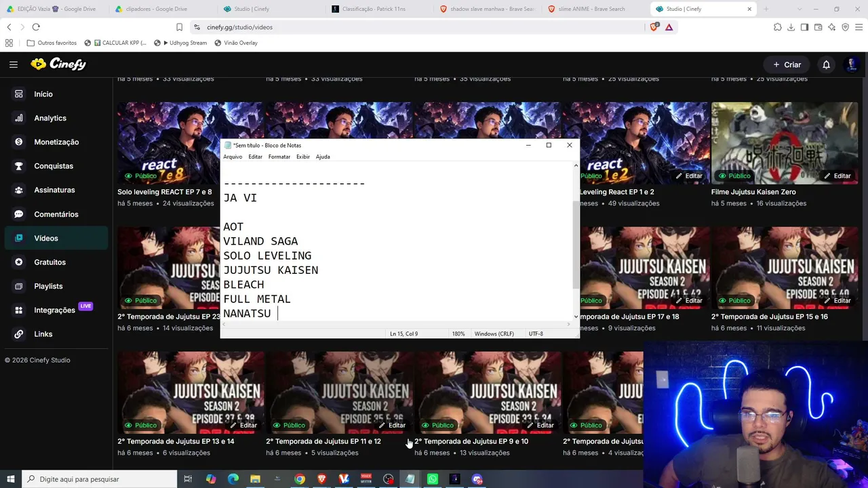Image resolution: width=868 pixels, height=488 pixels.
Task: Switch to the EDIÇÃO Vazia Google Drive tab
Action: [x=54, y=9]
